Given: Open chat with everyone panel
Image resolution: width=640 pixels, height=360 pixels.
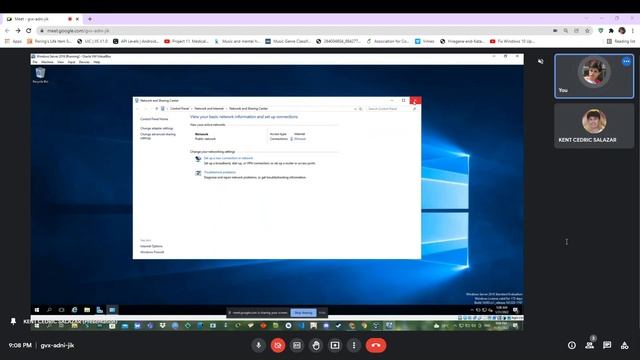Looking at the screenshot, I should (x=607, y=345).
